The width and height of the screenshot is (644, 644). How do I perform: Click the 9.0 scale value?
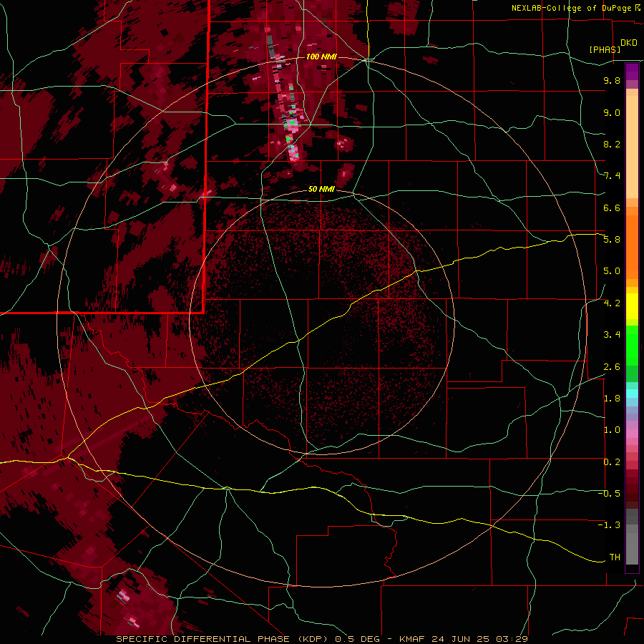pyautogui.click(x=612, y=112)
